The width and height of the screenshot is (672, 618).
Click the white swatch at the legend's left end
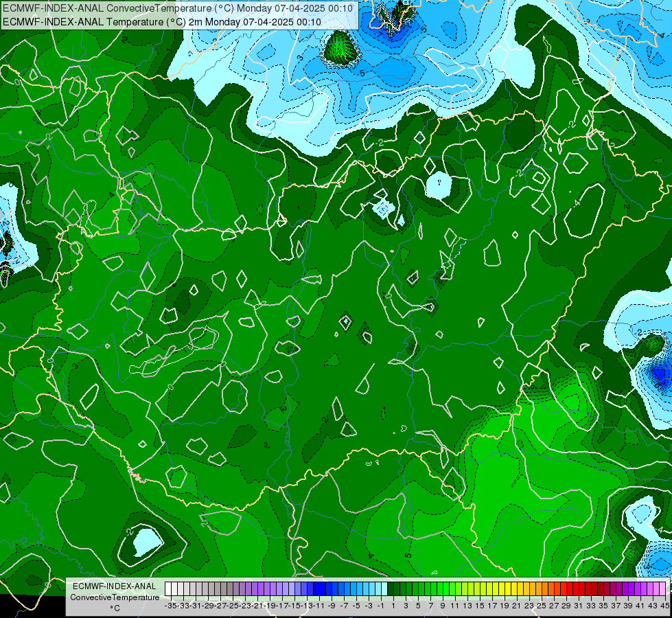tap(168, 589)
